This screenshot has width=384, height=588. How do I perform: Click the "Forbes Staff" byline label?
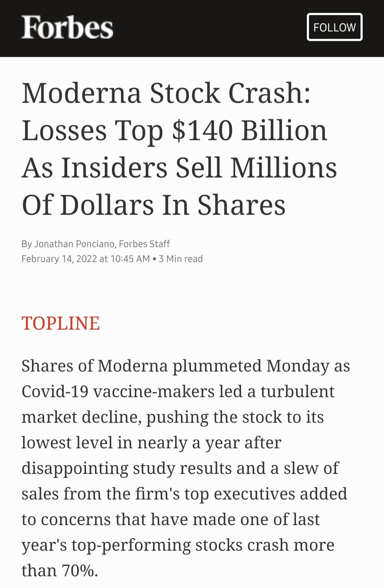[x=144, y=244]
